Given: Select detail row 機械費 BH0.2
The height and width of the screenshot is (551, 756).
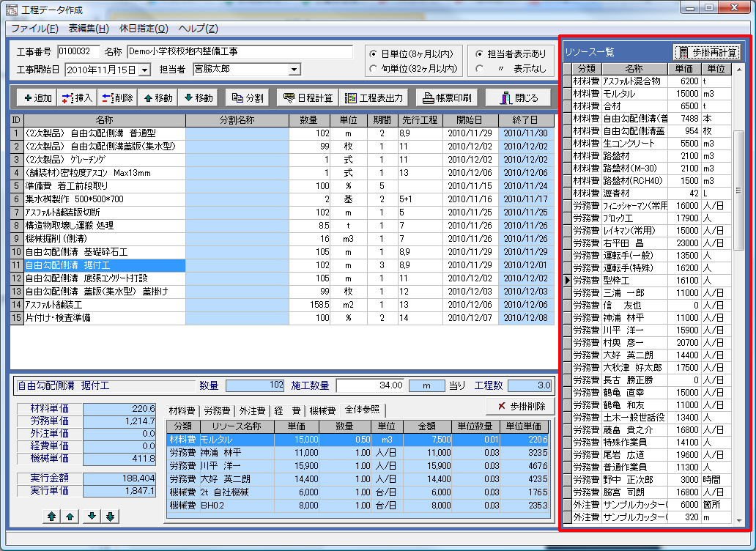Looking at the screenshot, I should [x=358, y=505].
